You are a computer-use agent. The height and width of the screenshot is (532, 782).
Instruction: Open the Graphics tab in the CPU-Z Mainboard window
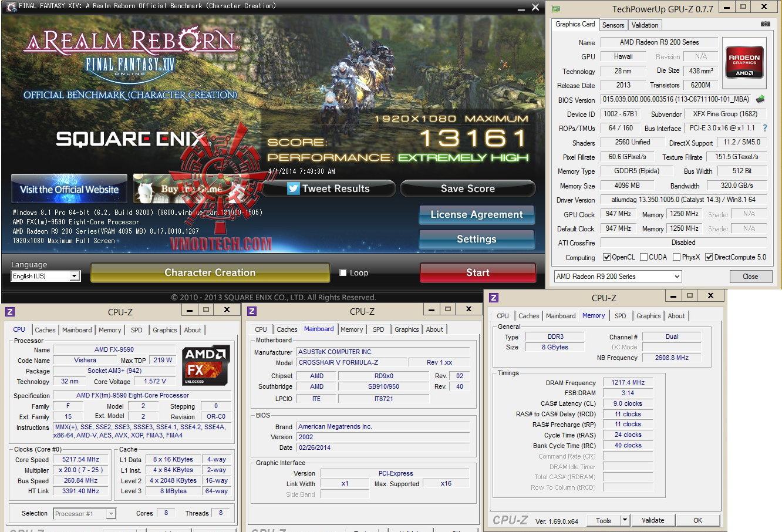(407, 329)
